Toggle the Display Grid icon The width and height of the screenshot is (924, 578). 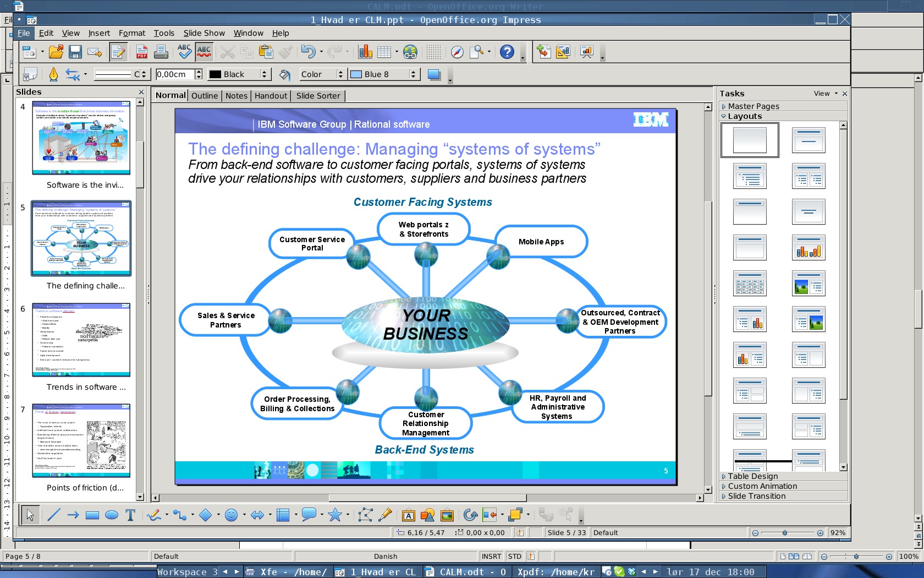[433, 52]
